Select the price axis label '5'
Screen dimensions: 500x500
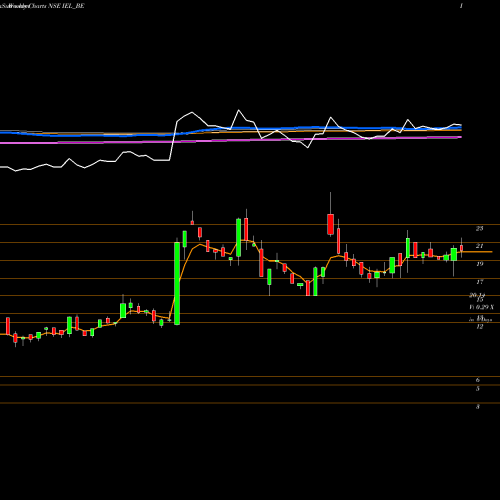478,389
